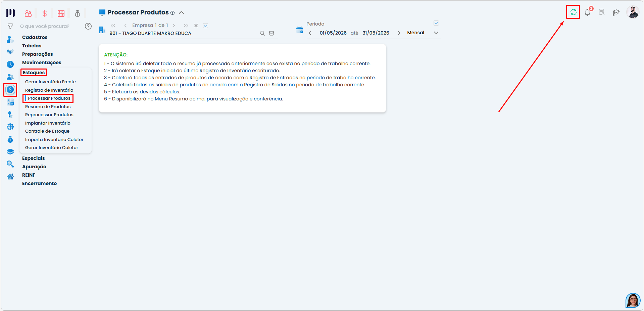Click the help question mark icon
This screenshot has width=644, height=311.
[x=88, y=26]
